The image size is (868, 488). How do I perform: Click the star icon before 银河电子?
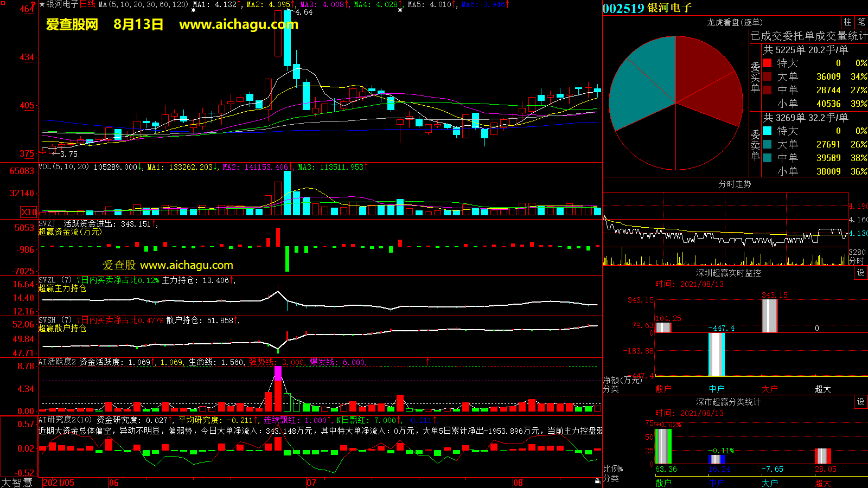[42, 4]
